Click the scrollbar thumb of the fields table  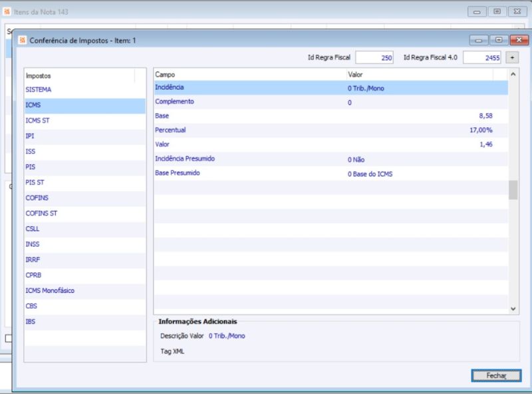(513, 190)
